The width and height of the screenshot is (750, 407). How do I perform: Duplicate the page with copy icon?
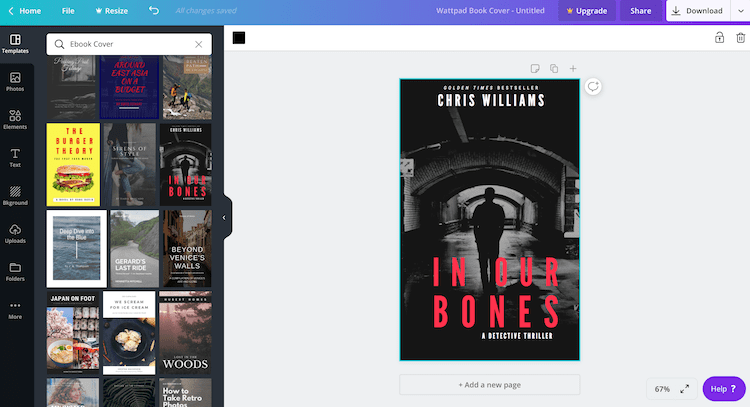(554, 68)
